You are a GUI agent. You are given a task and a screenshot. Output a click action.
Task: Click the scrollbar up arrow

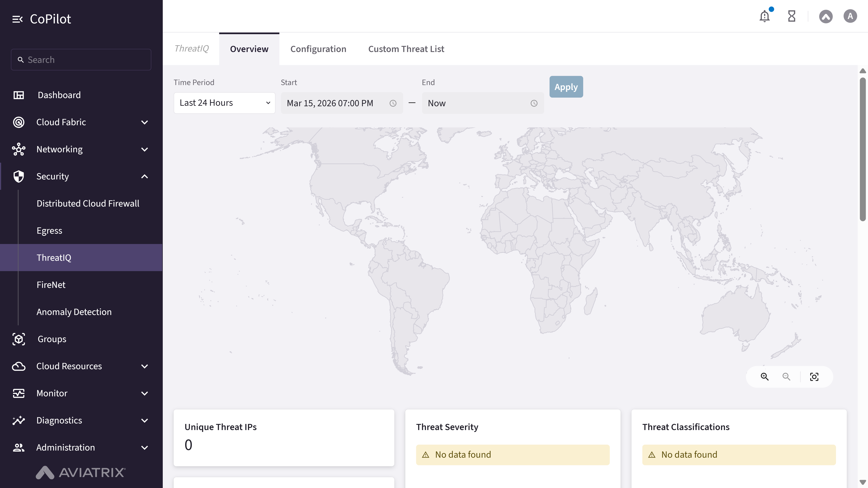point(863,71)
